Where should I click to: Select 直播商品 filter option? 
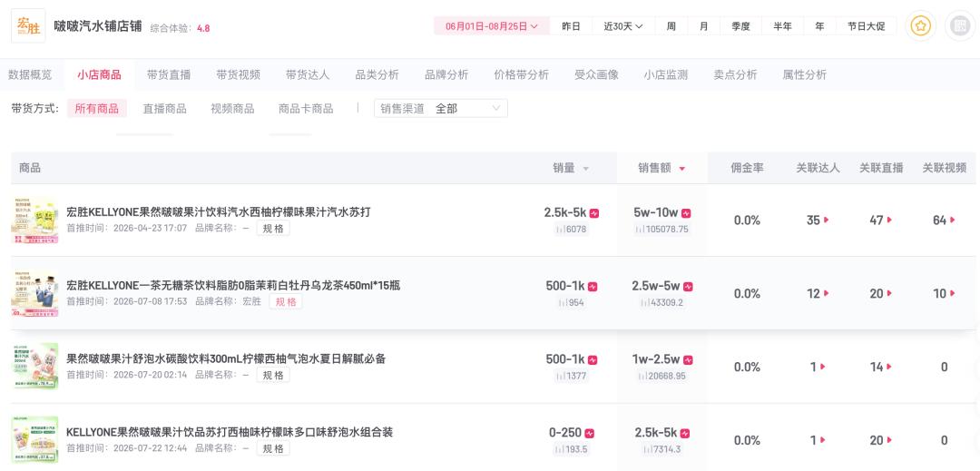(x=164, y=109)
